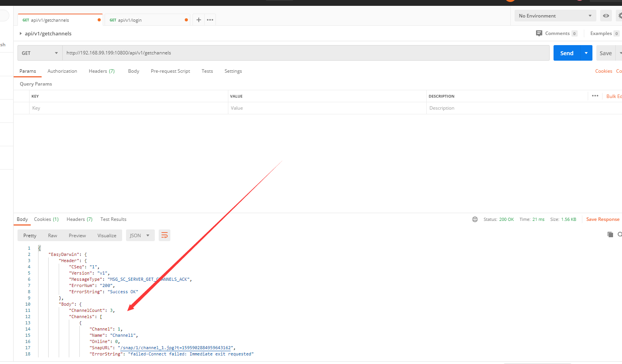Switch to api/v1/login request tab

tap(147, 20)
